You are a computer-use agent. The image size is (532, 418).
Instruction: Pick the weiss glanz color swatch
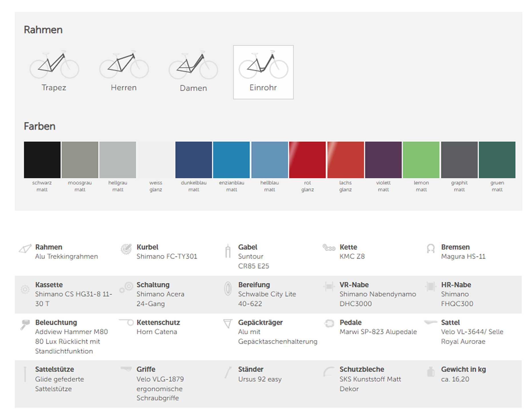[156, 160]
